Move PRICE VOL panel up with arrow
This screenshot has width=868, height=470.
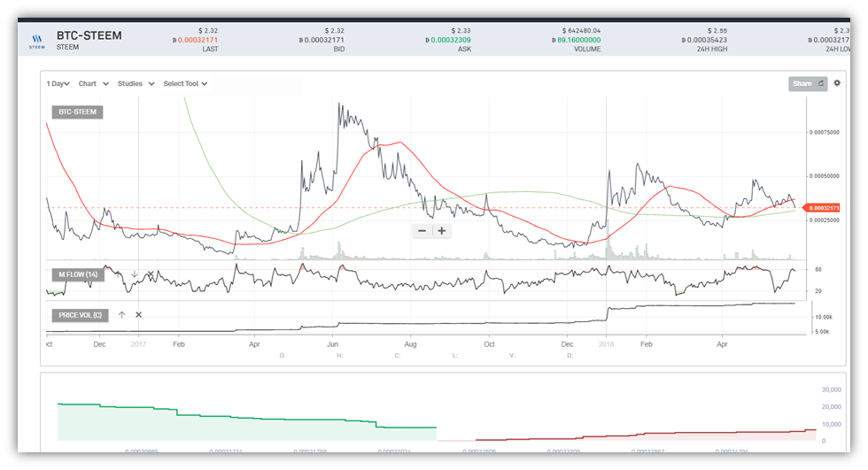pyautogui.click(x=122, y=314)
